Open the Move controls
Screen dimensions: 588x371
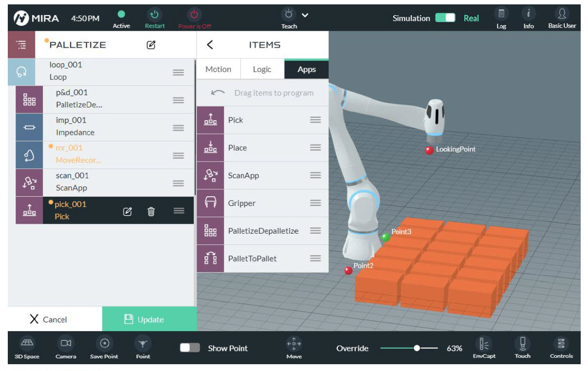294,348
